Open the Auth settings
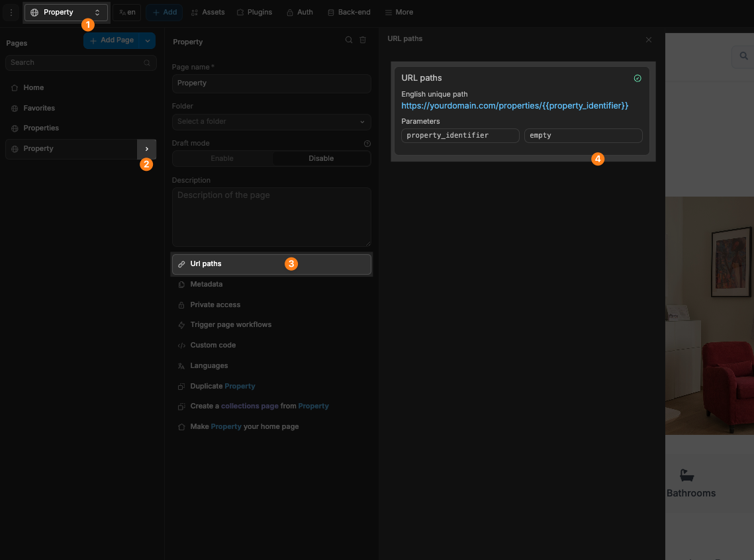754x560 pixels. [299, 13]
